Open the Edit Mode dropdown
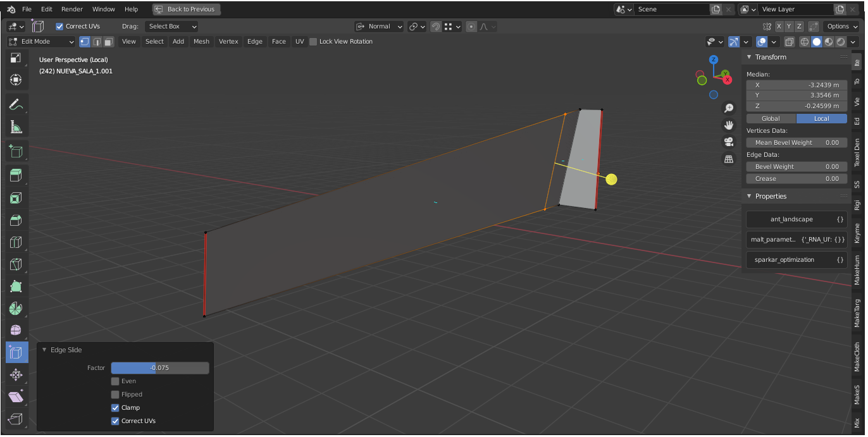Image resolution: width=868 pixels, height=437 pixels. [41, 42]
